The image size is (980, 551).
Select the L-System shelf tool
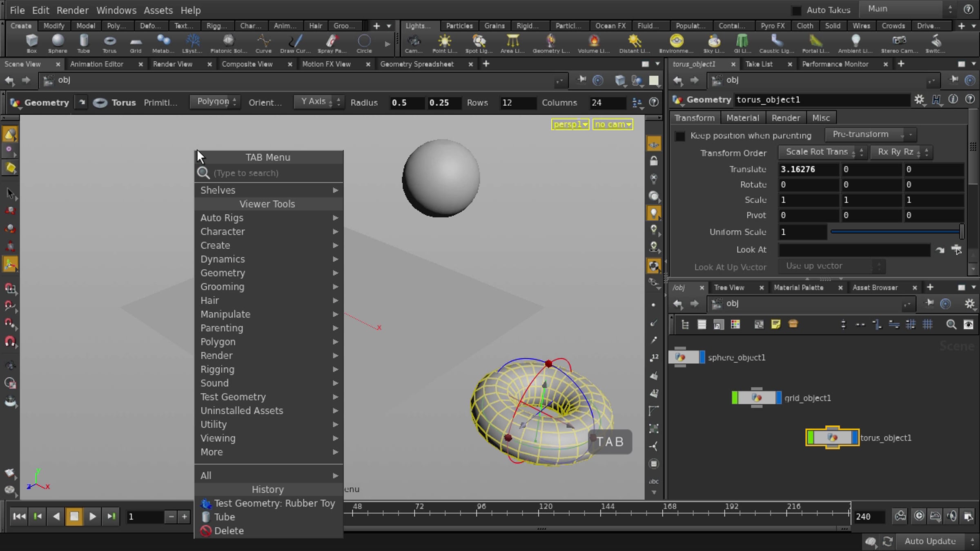coord(192,44)
